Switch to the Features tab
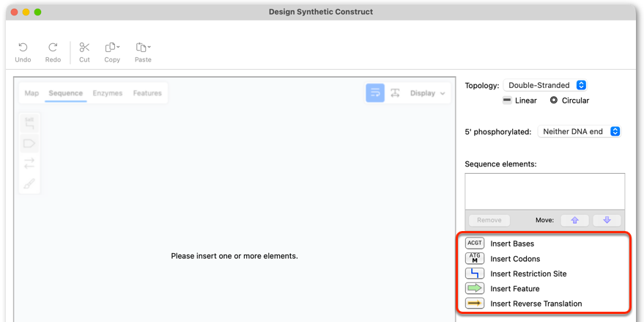Viewport: 644px width, 322px height. coord(147,93)
